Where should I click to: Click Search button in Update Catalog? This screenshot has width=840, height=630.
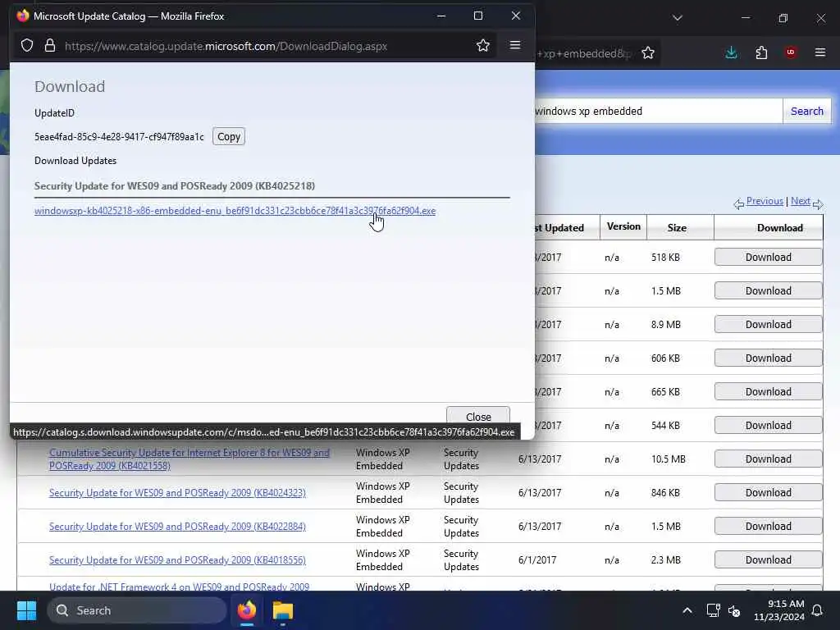[x=807, y=111]
